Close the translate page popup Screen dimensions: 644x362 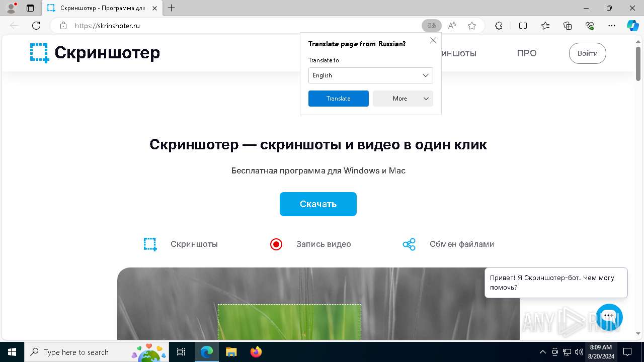(x=433, y=40)
